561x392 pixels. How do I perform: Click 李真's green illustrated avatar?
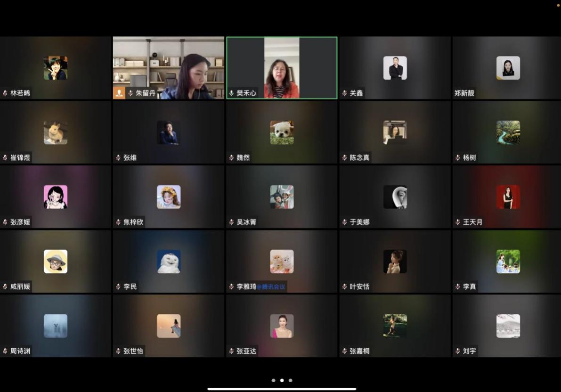508,261
